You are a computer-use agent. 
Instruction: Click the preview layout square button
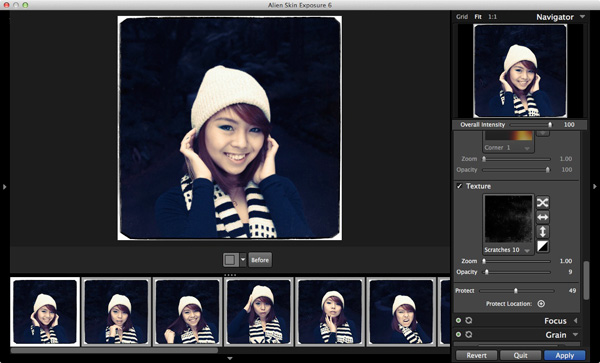(x=230, y=260)
